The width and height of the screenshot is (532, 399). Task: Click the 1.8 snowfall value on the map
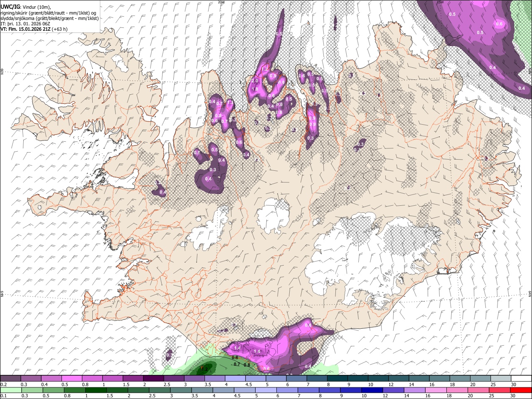coord(255,89)
